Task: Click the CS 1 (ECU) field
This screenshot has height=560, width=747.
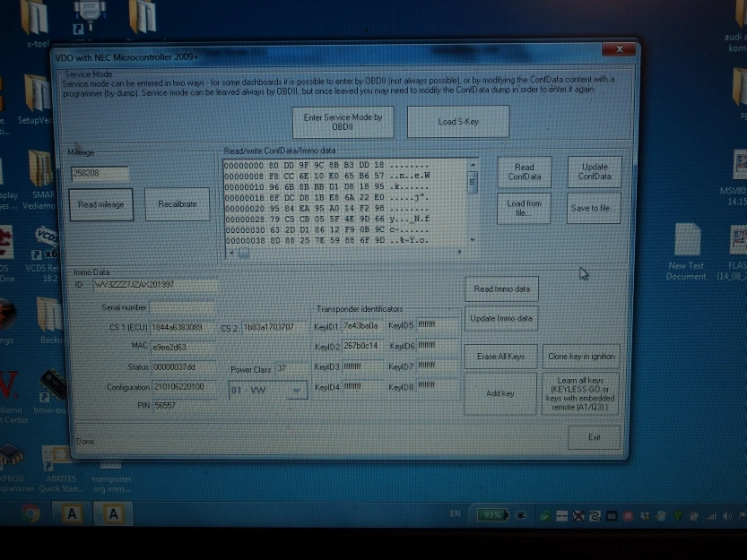Action: pos(184,328)
